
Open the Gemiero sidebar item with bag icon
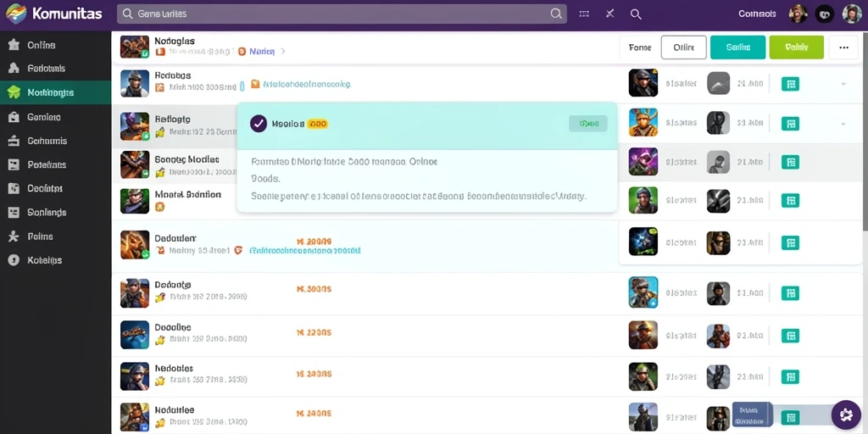point(35,117)
